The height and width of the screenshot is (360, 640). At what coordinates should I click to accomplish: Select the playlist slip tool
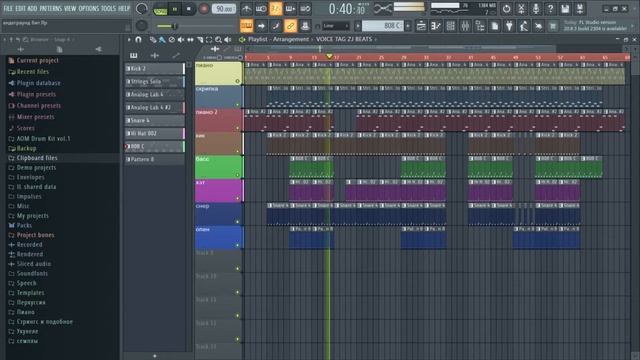190,40
